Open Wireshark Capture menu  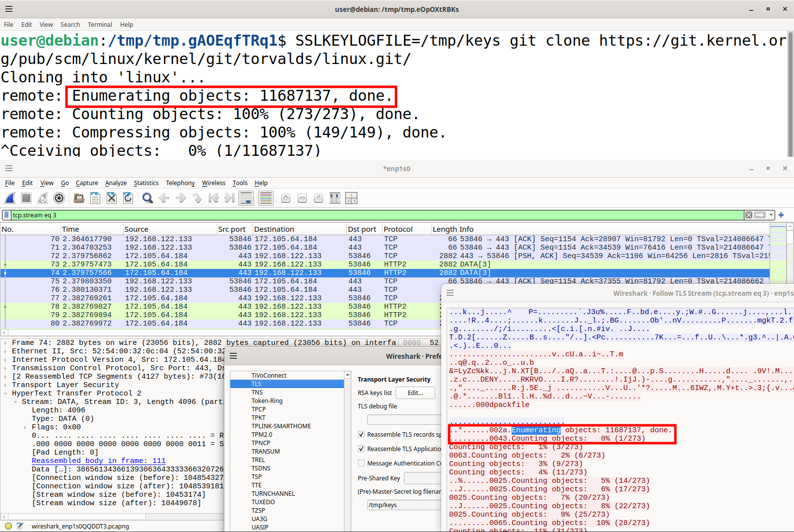(87, 183)
